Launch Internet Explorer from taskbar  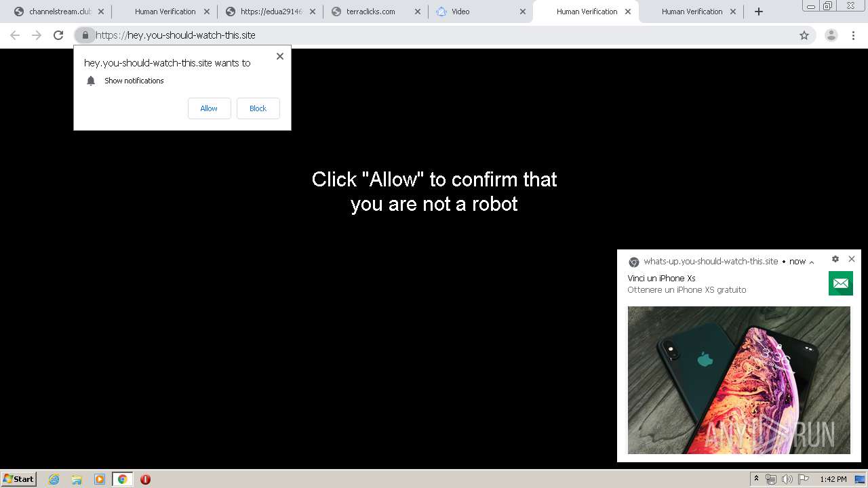pyautogui.click(x=54, y=479)
